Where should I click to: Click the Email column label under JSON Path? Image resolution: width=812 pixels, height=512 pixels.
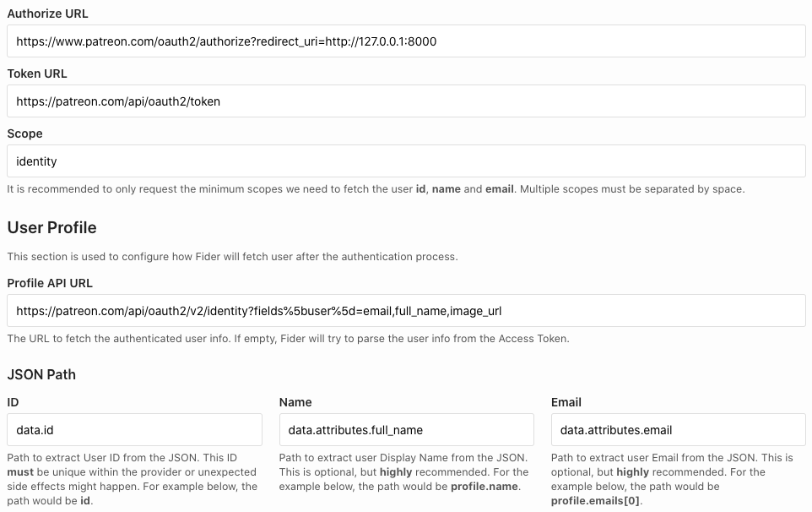(x=566, y=402)
